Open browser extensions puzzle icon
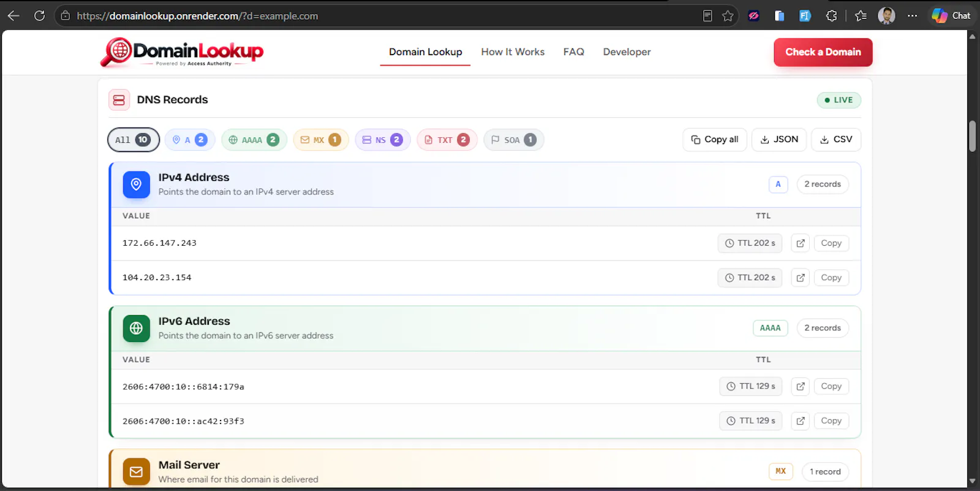Screen dimensions: 980x491 click(x=831, y=16)
